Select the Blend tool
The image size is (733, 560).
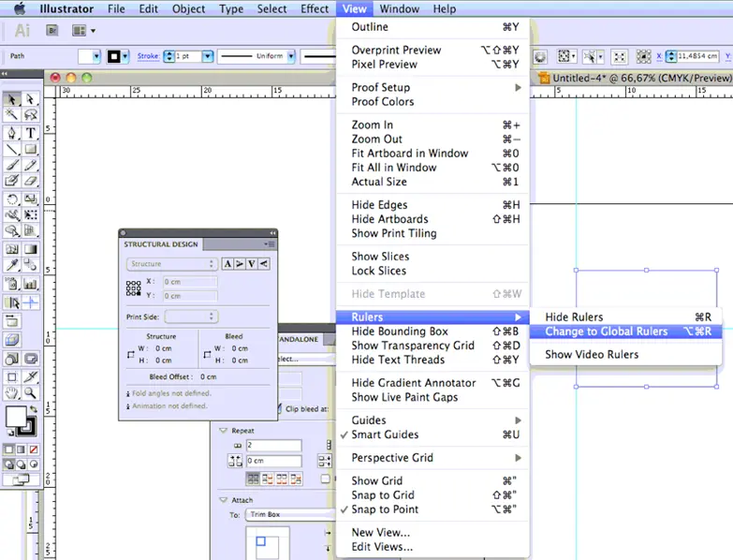pyautogui.click(x=30, y=265)
